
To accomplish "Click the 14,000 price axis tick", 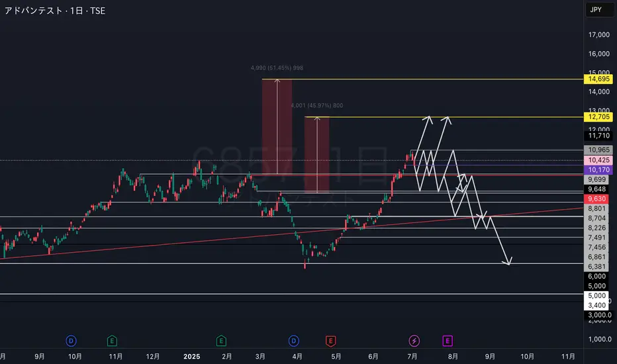I will coord(598,92).
